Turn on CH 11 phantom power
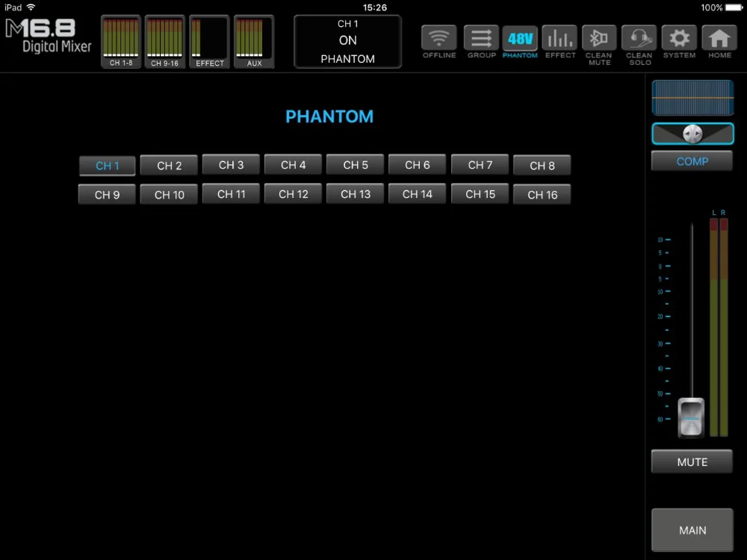Image resolution: width=747 pixels, height=560 pixels. point(231,194)
